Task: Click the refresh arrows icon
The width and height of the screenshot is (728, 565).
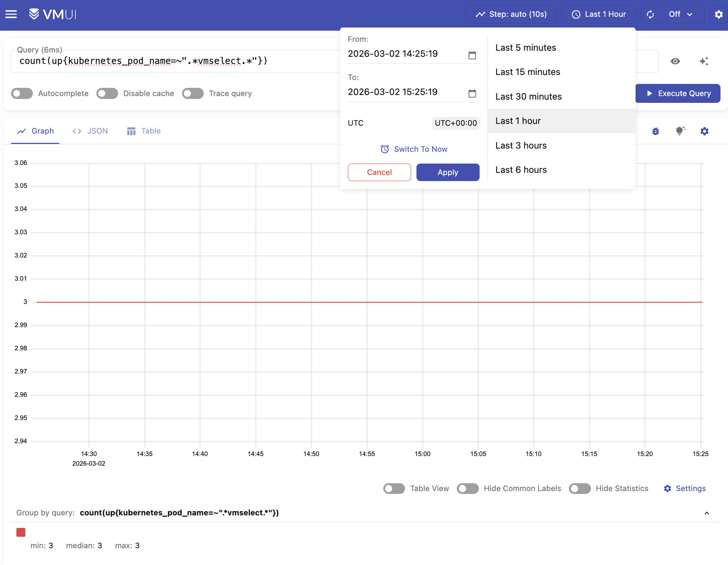Action: pyautogui.click(x=650, y=14)
